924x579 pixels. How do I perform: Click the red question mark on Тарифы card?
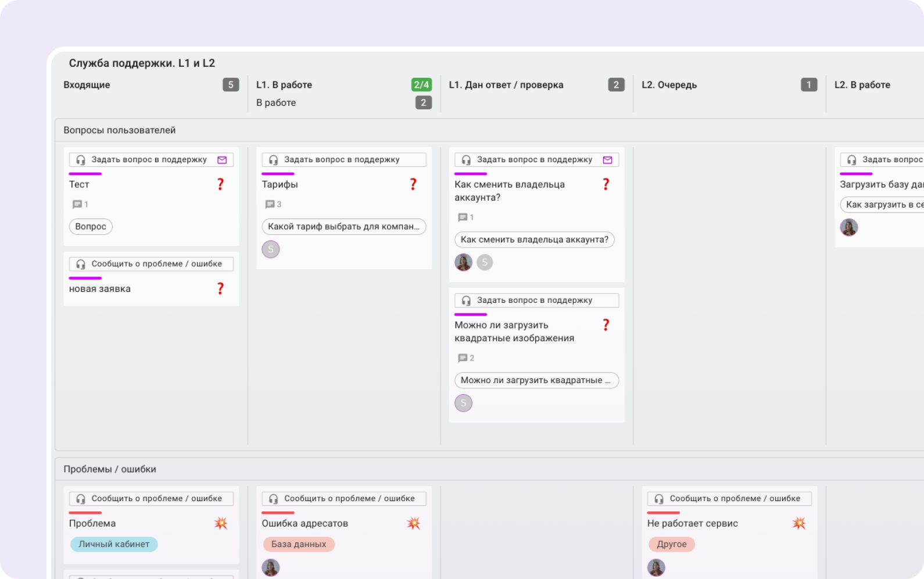[413, 184]
